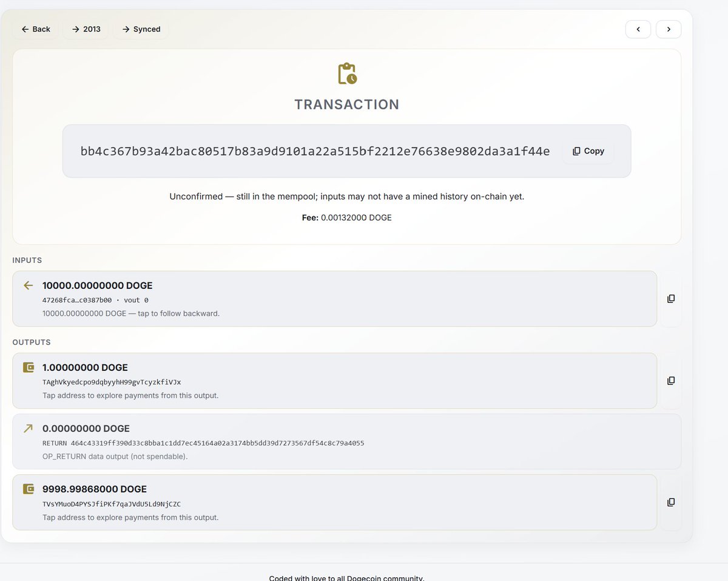The image size is (728, 581).
Task: Select the RETURN 464c43319ff390d3… data text
Action: pyautogui.click(x=203, y=443)
